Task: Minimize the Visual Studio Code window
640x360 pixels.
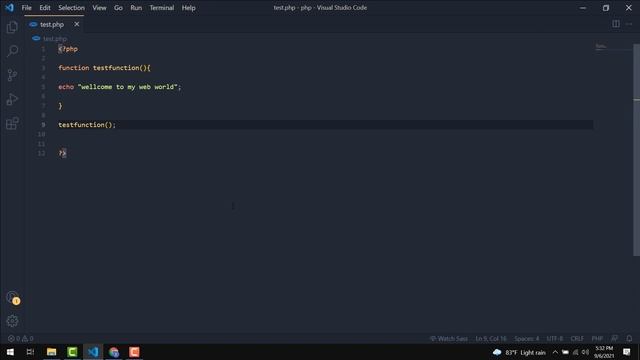Action: [x=583, y=8]
